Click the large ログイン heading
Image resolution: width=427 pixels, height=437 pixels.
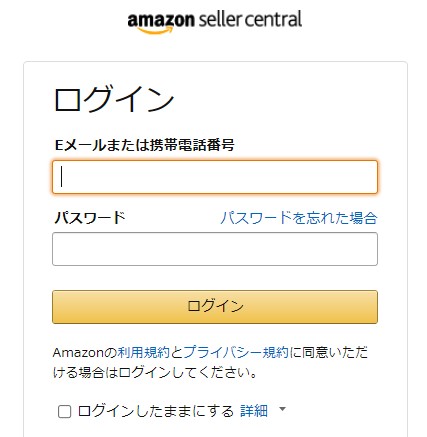114,99
